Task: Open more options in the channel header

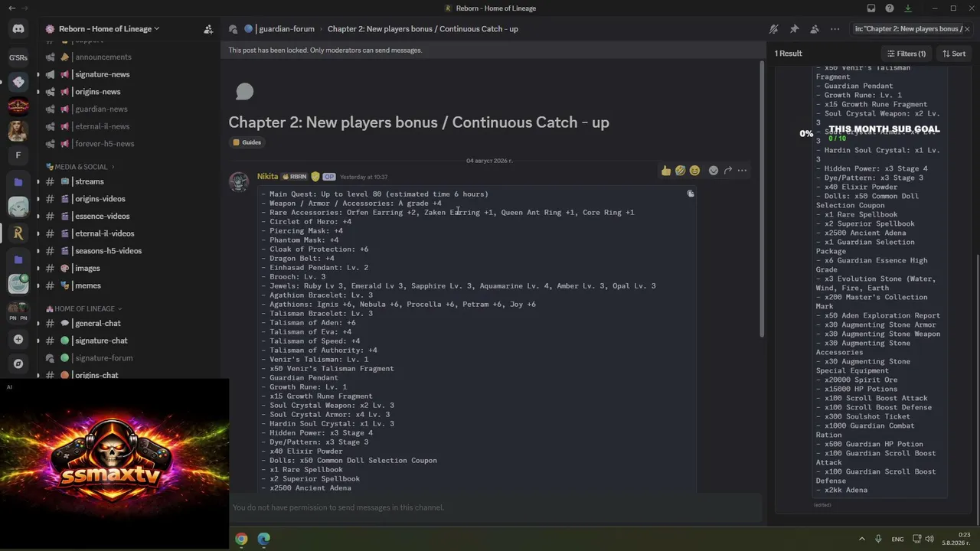Action: coord(835,29)
